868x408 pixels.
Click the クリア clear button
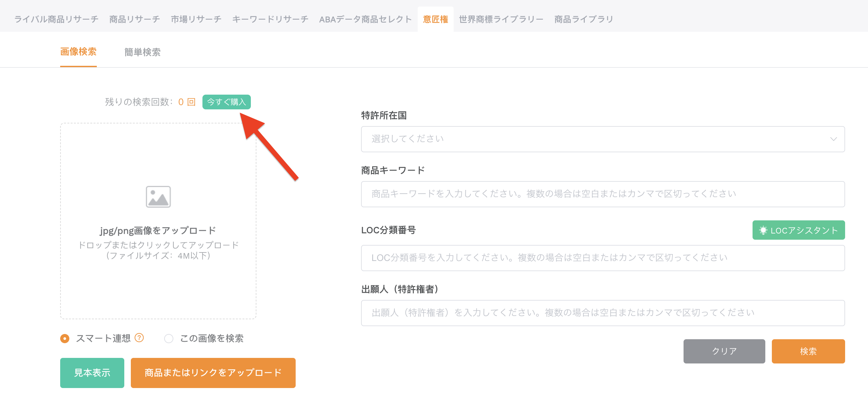click(724, 351)
